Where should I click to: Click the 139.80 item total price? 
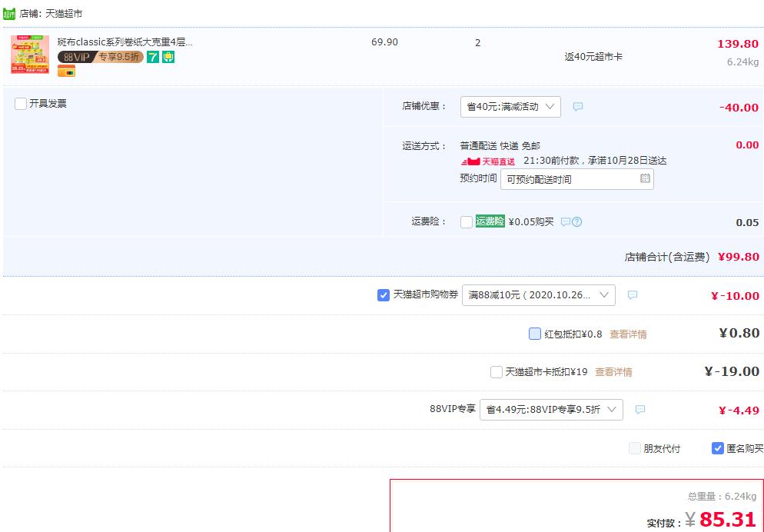738,44
